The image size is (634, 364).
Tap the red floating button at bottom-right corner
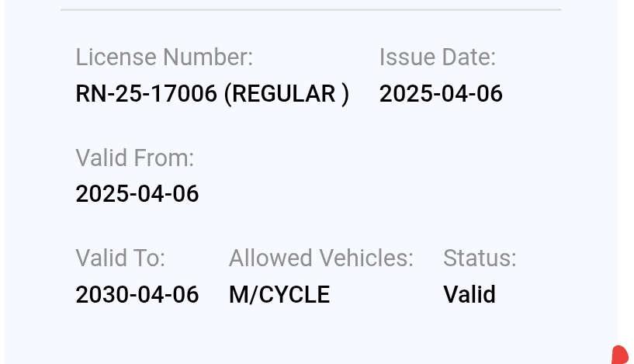622,355
